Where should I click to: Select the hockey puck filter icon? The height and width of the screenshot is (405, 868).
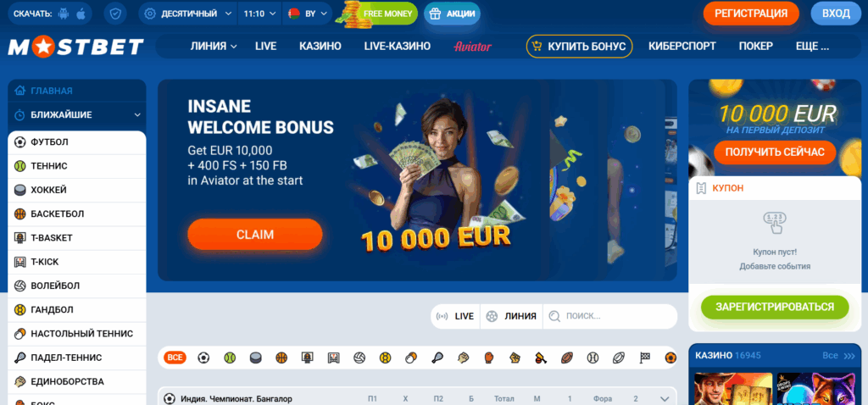[x=256, y=358]
